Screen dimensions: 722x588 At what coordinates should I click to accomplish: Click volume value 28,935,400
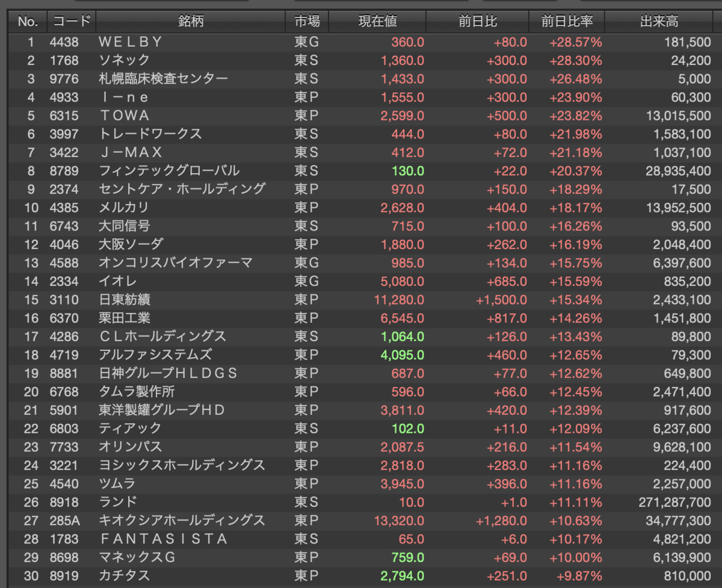pos(677,171)
